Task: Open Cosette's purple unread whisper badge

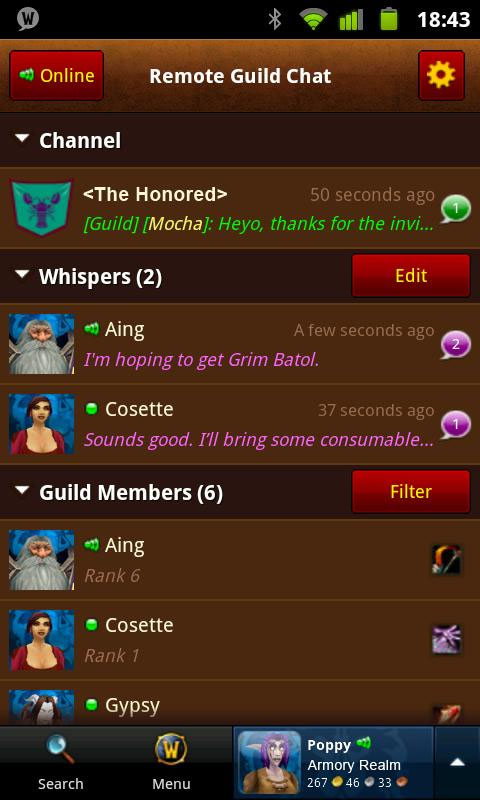Action: (456, 424)
